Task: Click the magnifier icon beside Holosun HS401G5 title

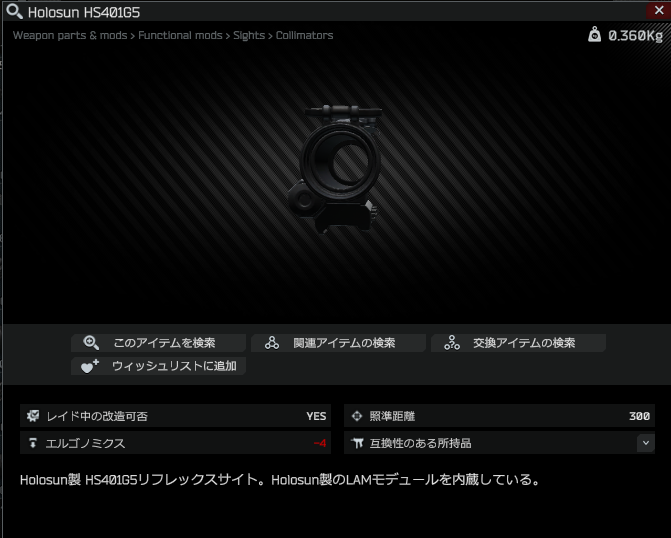Action: [x=15, y=11]
